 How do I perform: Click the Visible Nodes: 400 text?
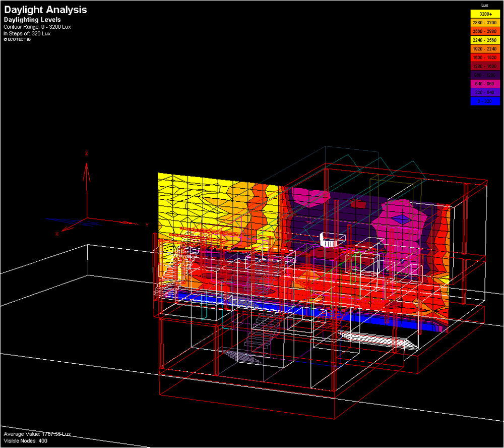25,441
